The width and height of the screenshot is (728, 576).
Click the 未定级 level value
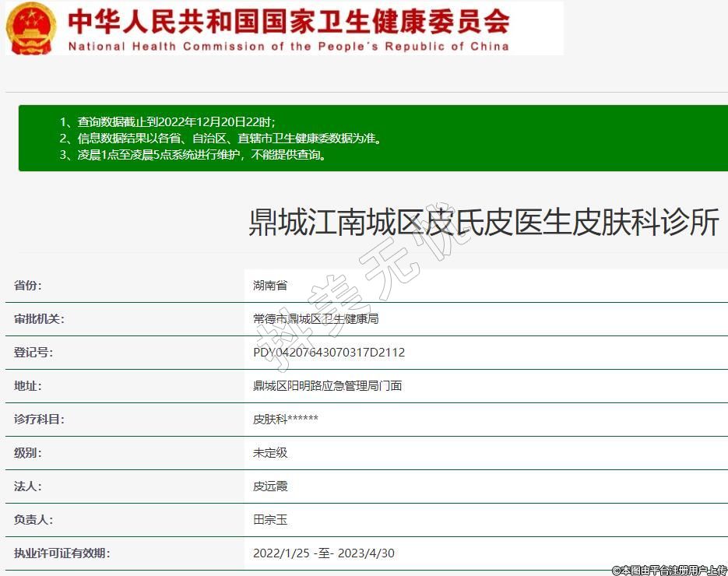pos(270,453)
